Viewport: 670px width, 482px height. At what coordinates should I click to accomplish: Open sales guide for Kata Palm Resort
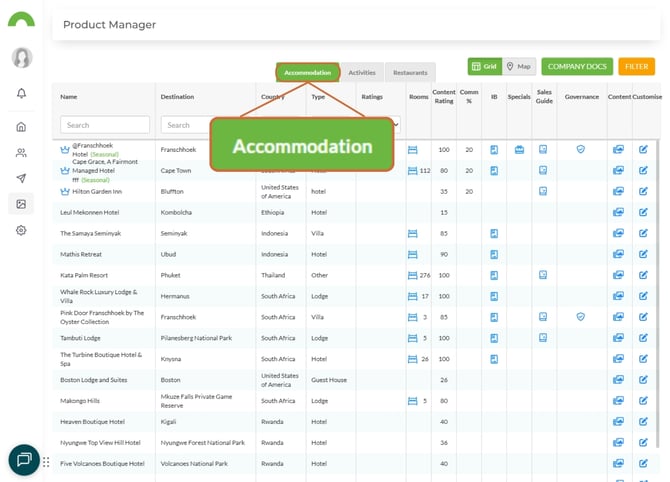pos(543,275)
